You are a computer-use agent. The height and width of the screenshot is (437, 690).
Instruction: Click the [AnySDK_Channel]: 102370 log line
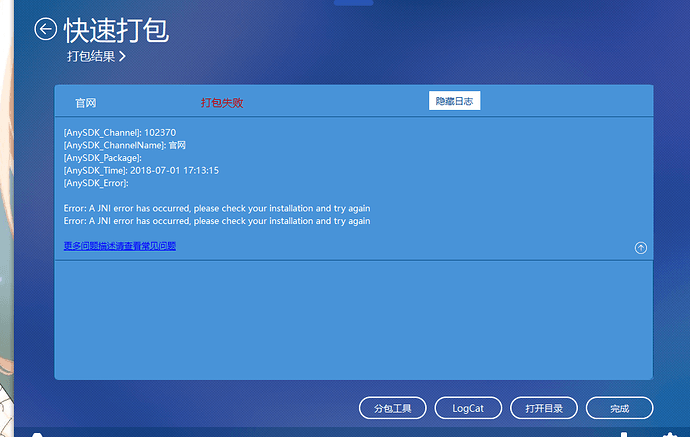tap(120, 132)
